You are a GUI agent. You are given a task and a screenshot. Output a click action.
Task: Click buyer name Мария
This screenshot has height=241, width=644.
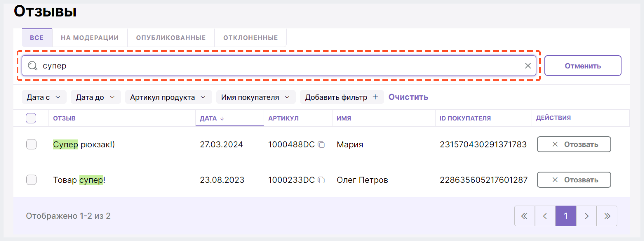click(350, 145)
